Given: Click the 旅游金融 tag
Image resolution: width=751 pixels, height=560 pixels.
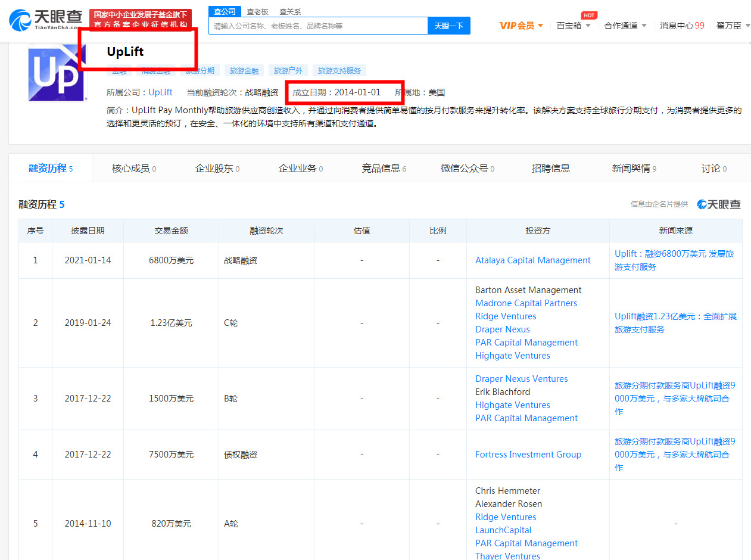Looking at the screenshot, I should [x=244, y=71].
